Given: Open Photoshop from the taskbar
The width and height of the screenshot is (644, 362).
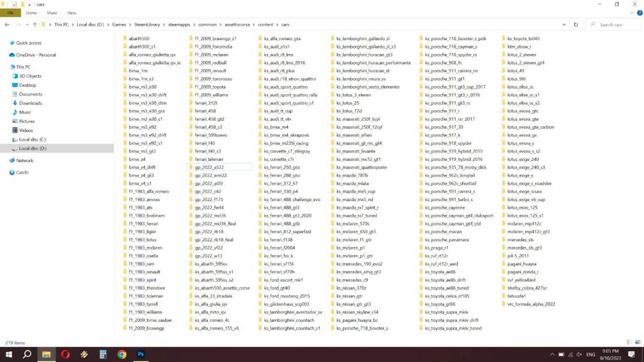Looking at the screenshot, I should pyautogui.click(x=140, y=354).
